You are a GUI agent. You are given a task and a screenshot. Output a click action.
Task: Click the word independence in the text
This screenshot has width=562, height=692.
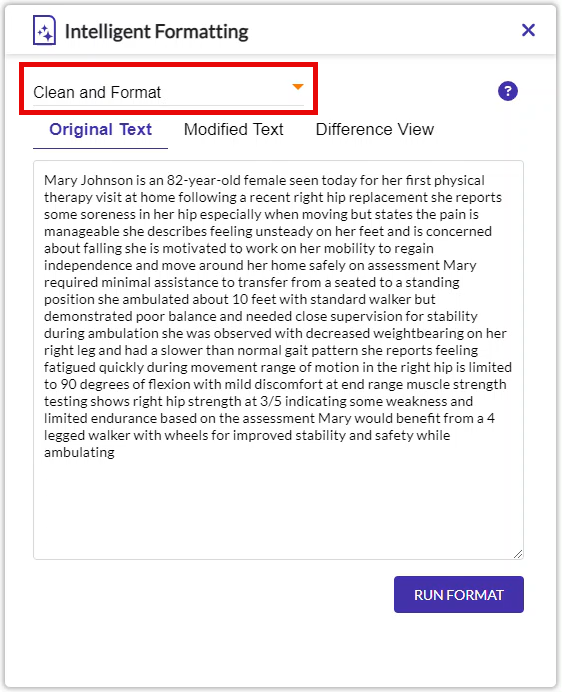(x=88, y=265)
